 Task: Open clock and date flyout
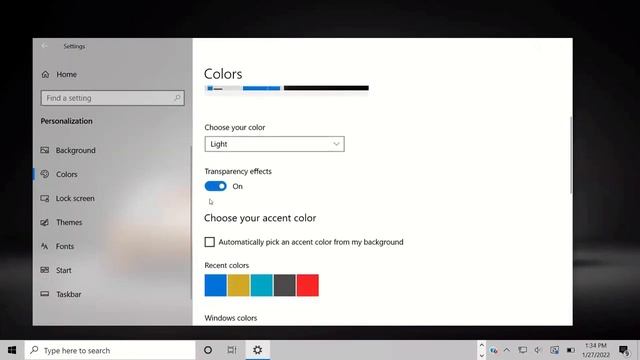(x=596, y=350)
